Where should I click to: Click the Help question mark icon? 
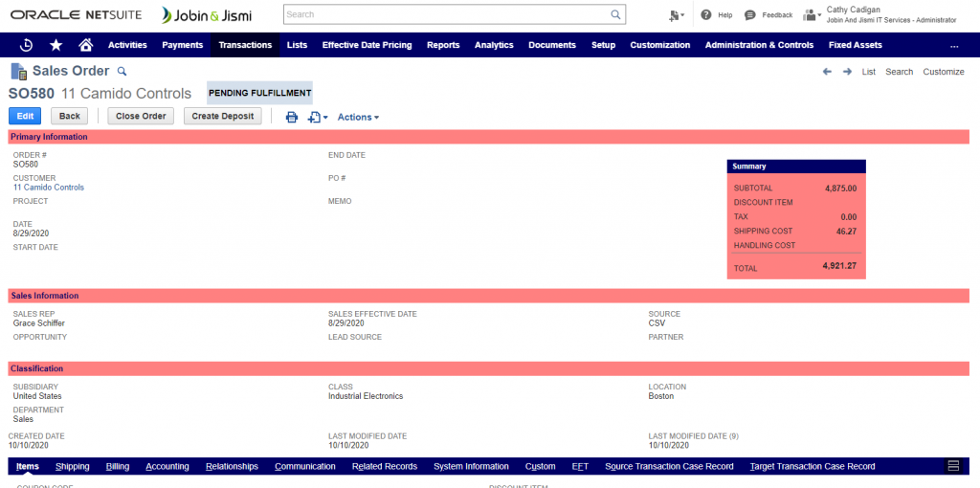tap(706, 15)
